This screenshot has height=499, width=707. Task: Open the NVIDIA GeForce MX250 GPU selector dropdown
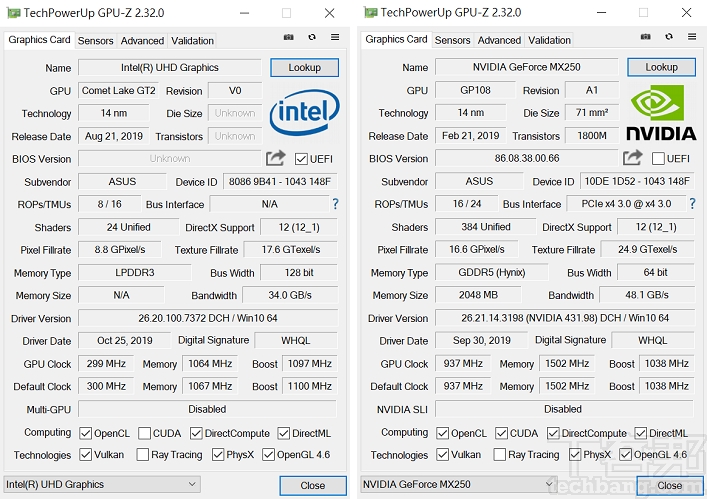click(459, 485)
